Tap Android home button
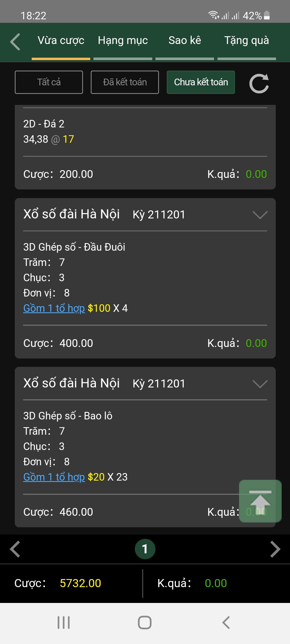The height and width of the screenshot is (644, 290). [x=145, y=623]
